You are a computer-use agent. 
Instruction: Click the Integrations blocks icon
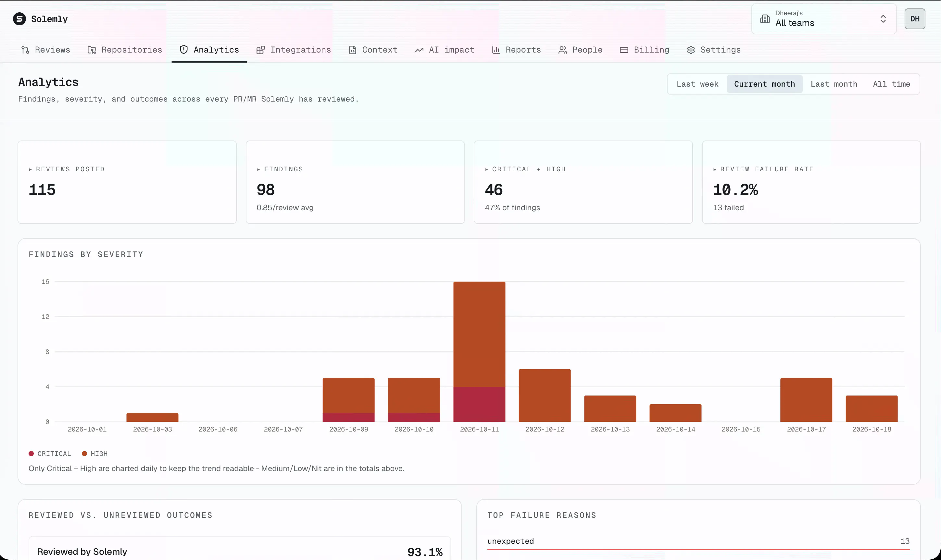[x=260, y=50]
